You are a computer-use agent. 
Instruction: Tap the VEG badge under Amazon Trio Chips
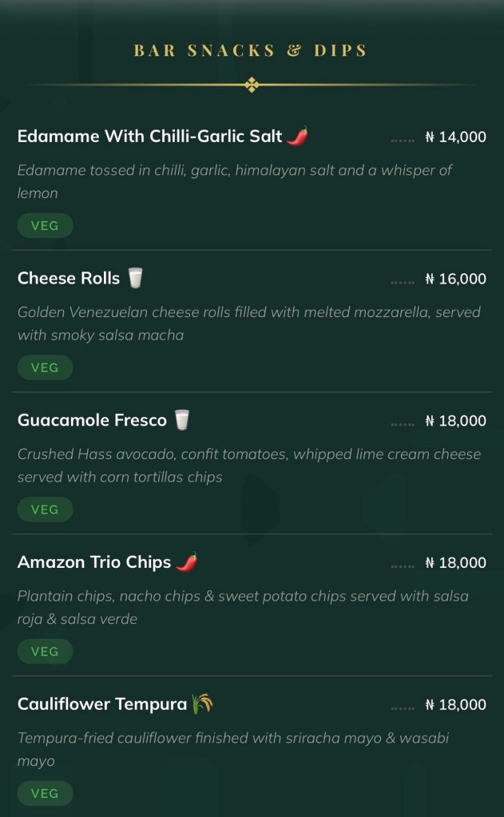click(45, 652)
